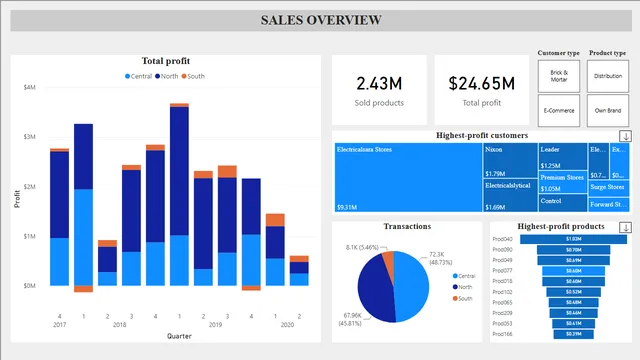Image resolution: width=640 pixels, height=360 pixels.
Task: Click the 2019 Q1 North bar segment
Action: click(x=180, y=171)
